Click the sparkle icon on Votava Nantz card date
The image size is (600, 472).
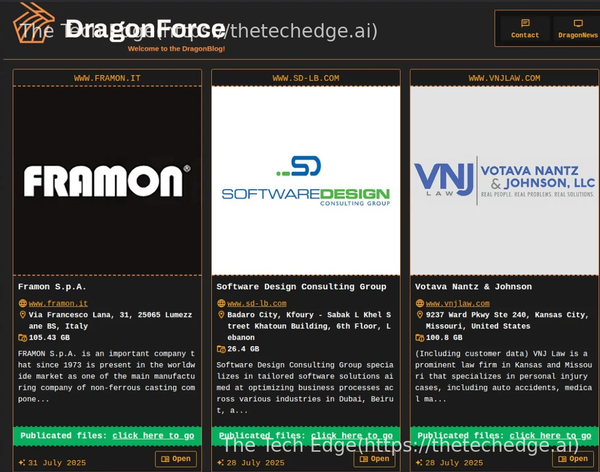pos(419,462)
